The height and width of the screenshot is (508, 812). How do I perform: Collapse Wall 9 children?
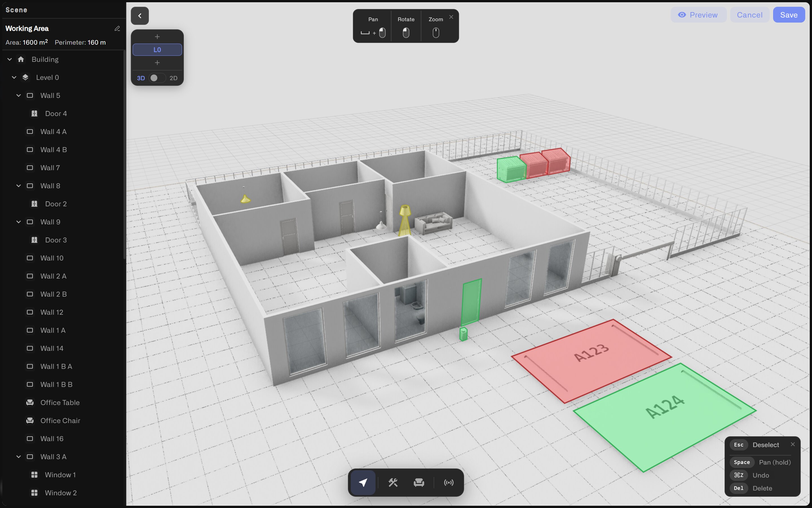tap(19, 222)
